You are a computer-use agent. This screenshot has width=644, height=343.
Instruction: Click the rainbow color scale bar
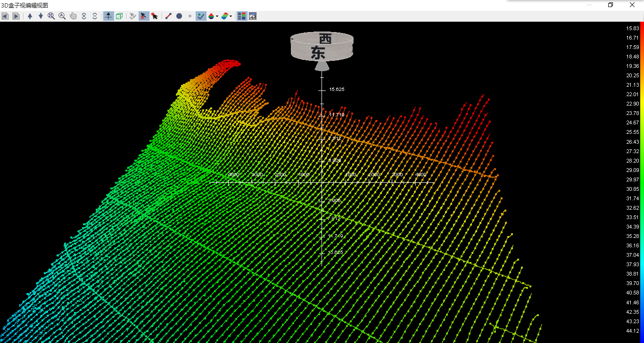click(642, 182)
